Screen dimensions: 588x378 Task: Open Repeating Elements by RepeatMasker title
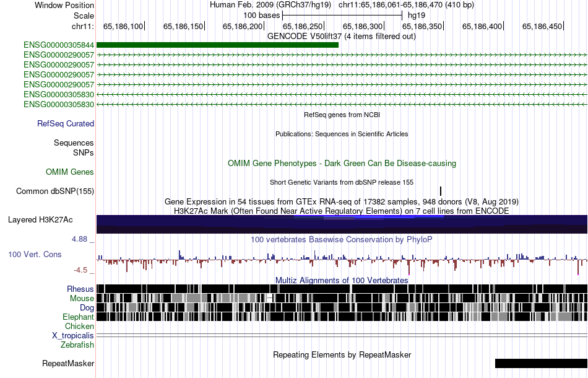[342, 354]
